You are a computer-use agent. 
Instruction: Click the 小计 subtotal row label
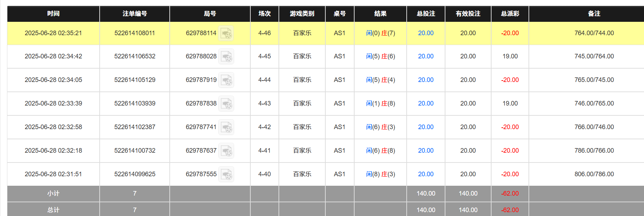pyautogui.click(x=53, y=193)
